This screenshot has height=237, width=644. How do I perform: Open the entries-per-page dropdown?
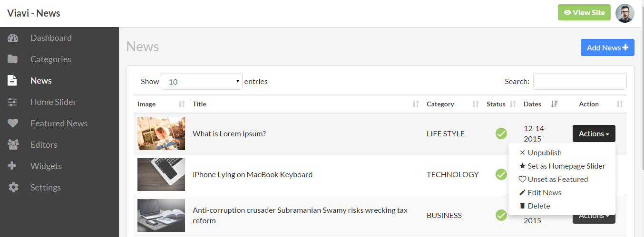click(202, 82)
